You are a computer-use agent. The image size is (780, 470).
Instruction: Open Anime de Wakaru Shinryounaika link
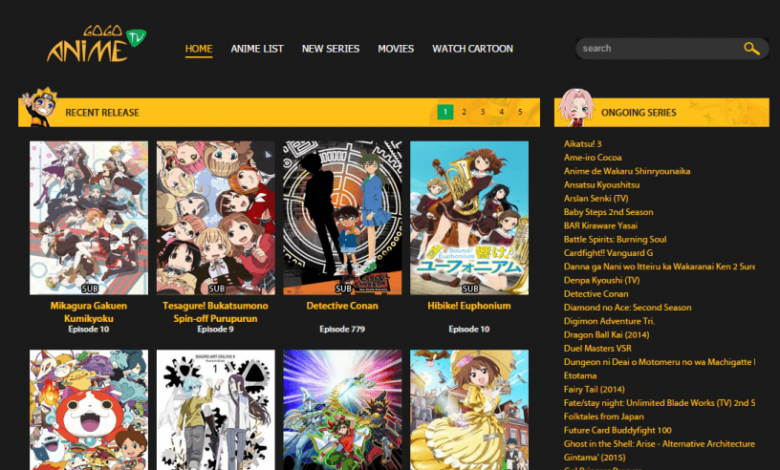627,171
